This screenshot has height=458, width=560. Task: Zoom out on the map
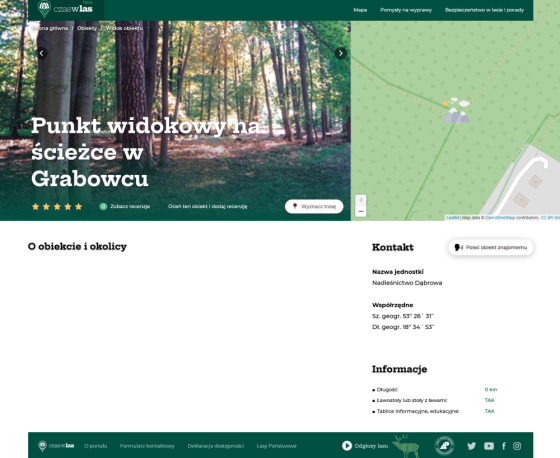[361, 211]
